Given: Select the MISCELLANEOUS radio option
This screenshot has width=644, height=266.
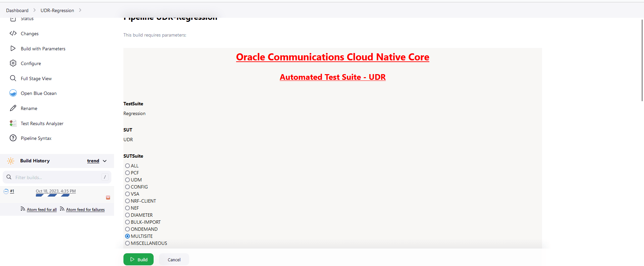Looking at the screenshot, I should coord(127,243).
